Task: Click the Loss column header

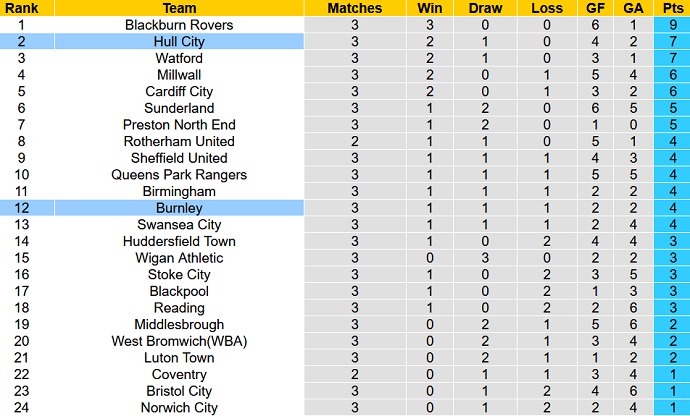Action: click(548, 8)
